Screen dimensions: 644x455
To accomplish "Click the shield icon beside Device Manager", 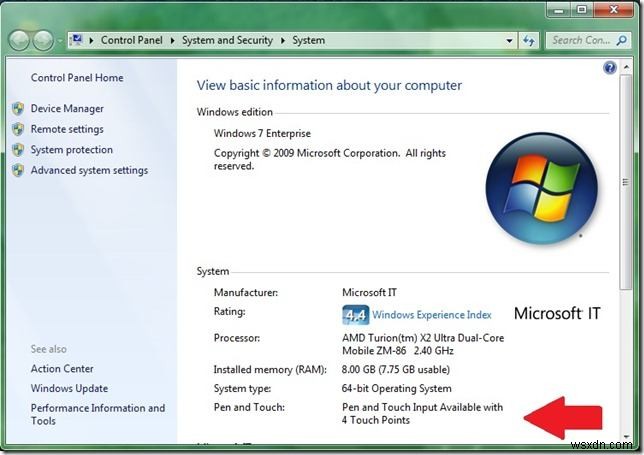I will [18, 109].
